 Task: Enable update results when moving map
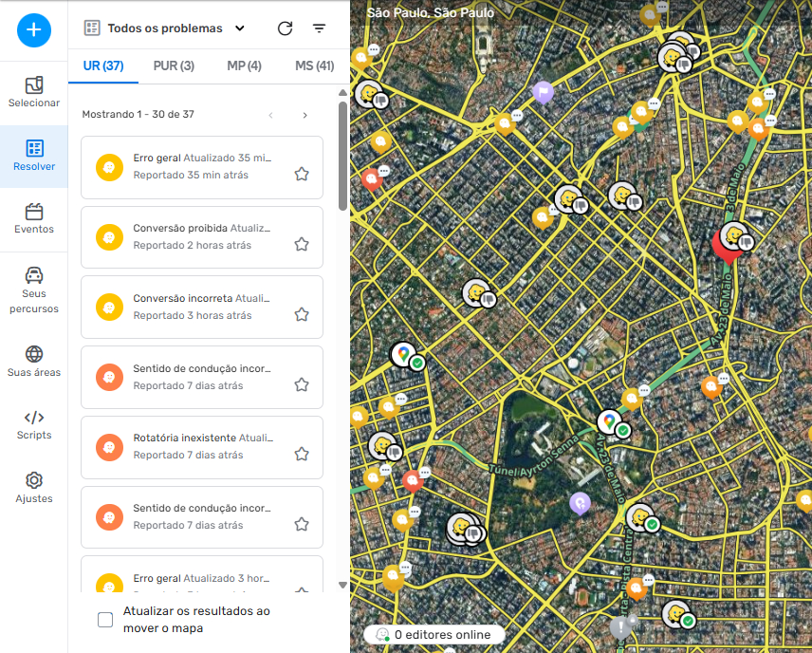(105, 620)
